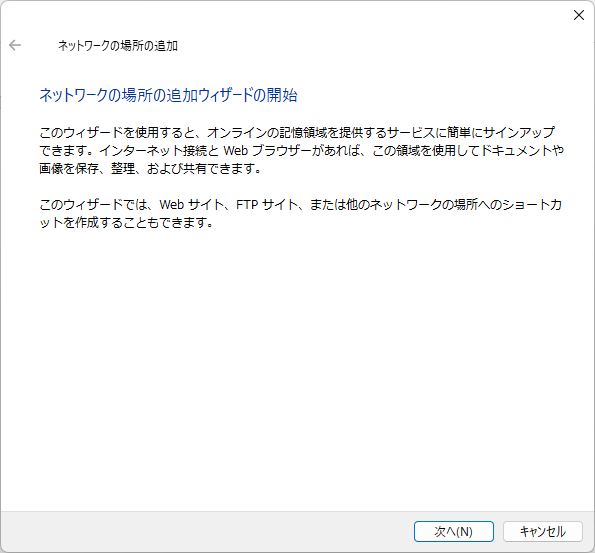Click the back arrow in the wizard header
This screenshot has width=595, height=553.
click(15, 45)
